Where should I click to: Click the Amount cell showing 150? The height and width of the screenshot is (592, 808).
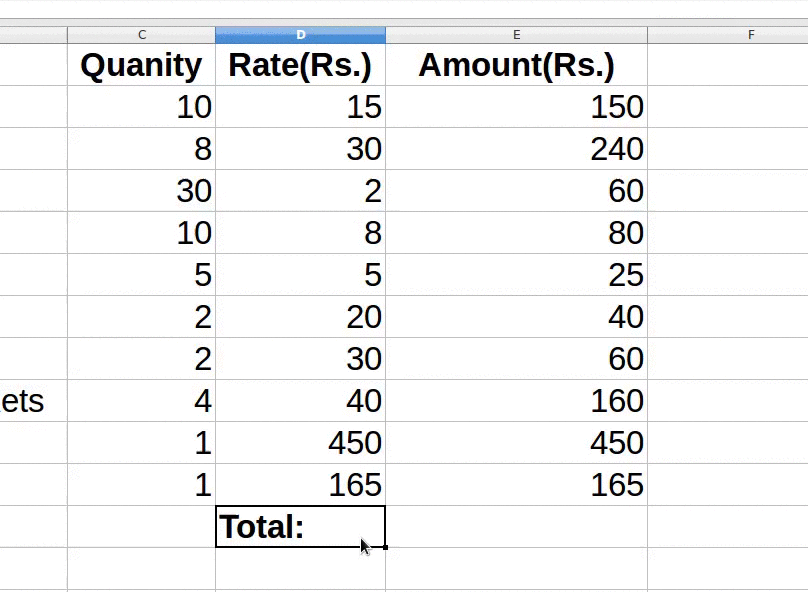[516, 107]
